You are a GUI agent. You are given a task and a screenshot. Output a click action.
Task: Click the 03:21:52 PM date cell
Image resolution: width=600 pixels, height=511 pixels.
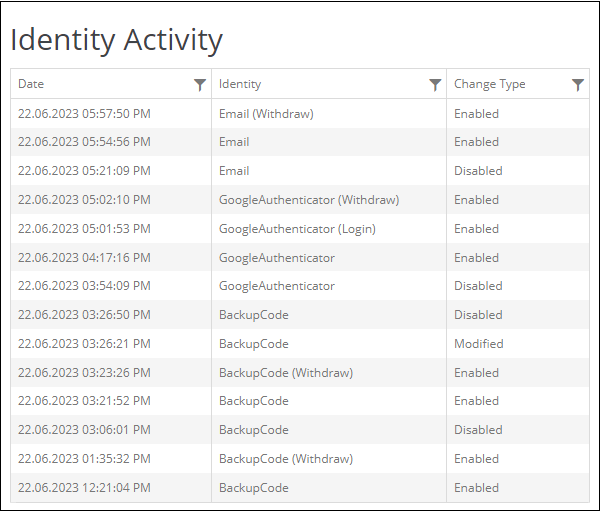84,401
